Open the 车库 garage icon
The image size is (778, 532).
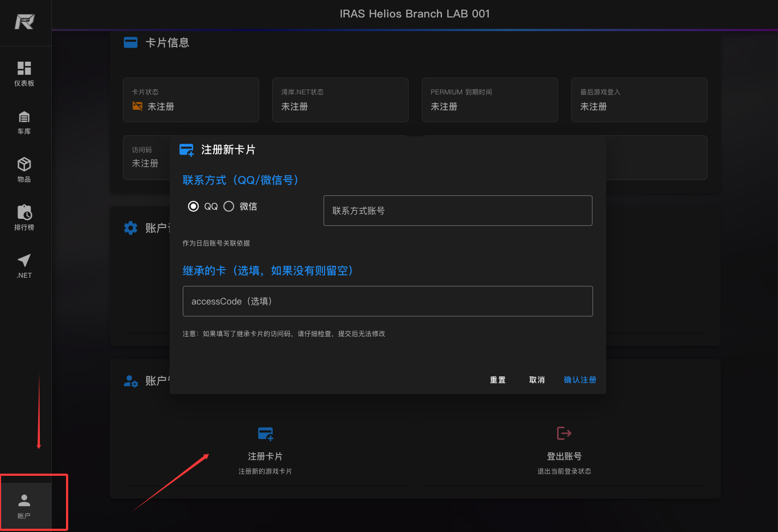coord(25,117)
